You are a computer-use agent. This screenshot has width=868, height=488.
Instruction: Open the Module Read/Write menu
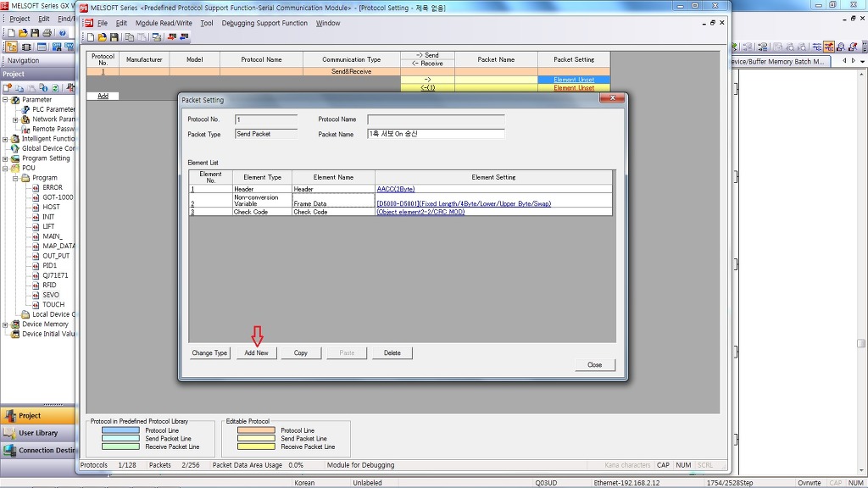(x=163, y=24)
